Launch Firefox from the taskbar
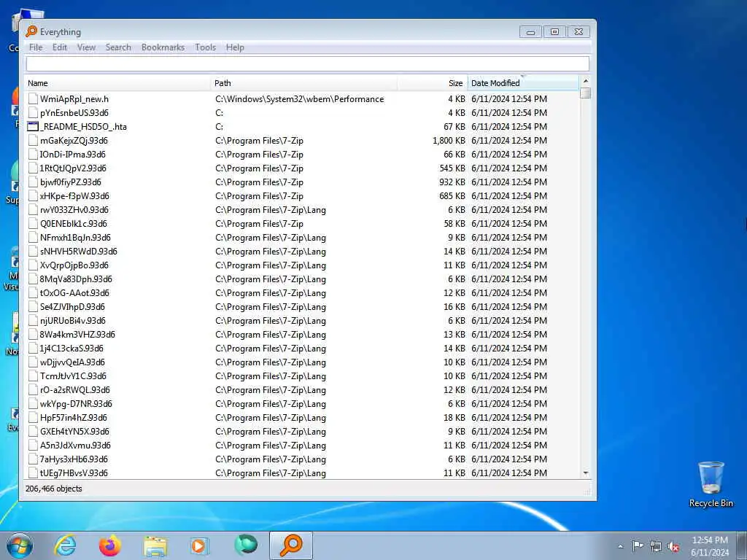The image size is (747, 560). 110,545
